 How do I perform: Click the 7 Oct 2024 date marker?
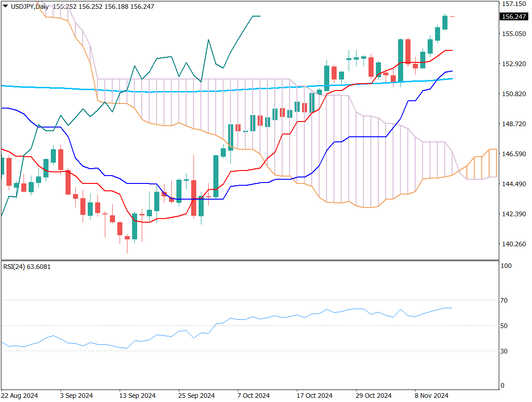coord(254,396)
